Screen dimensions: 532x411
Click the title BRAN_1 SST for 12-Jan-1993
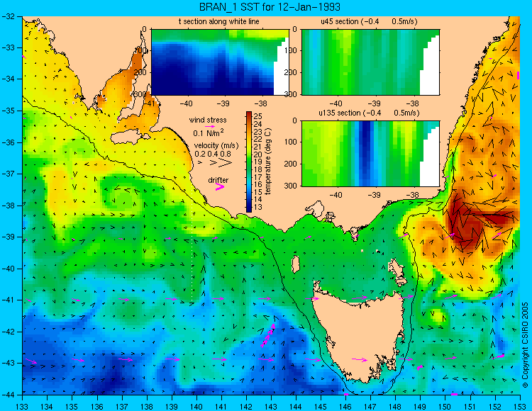click(270, 7)
